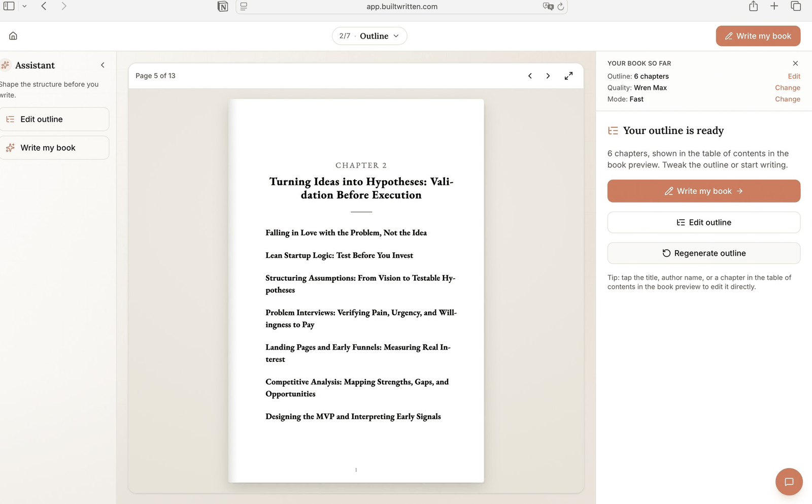Click Competitive Analysis section line
This screenshot has height=504, width=812.
tap(357, 388)
